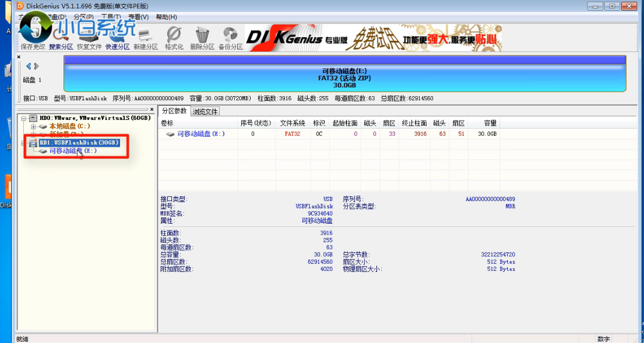
Task: Expand the 新加卷 volume node
Action: tap(34, 134)
